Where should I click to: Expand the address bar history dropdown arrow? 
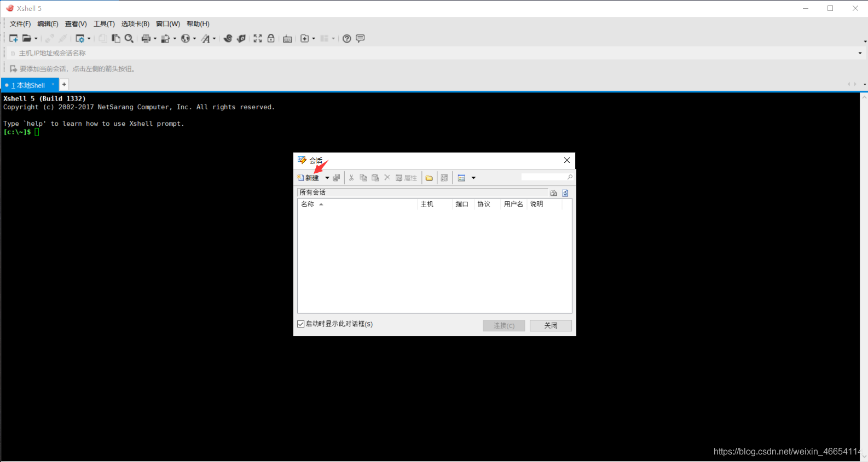[860, 53]
